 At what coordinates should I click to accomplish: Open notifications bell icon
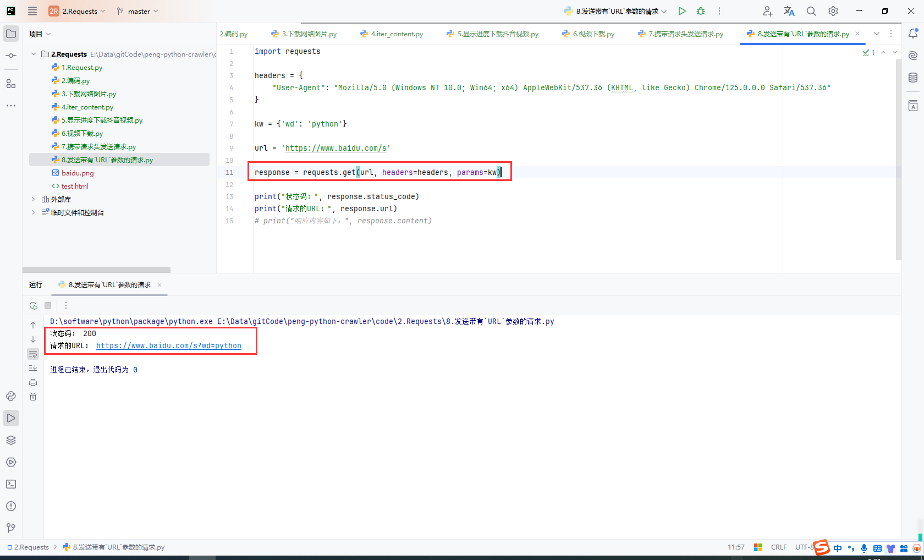pos(913,34)
